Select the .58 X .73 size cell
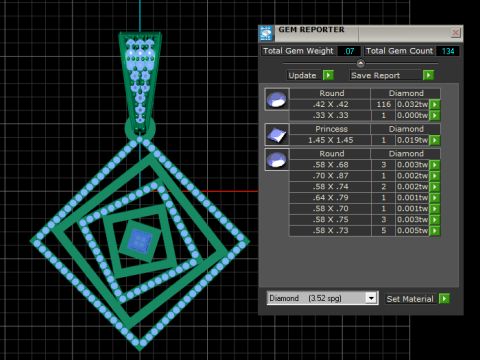The width and height of the screenshot is (480, 360). (330, 231)
